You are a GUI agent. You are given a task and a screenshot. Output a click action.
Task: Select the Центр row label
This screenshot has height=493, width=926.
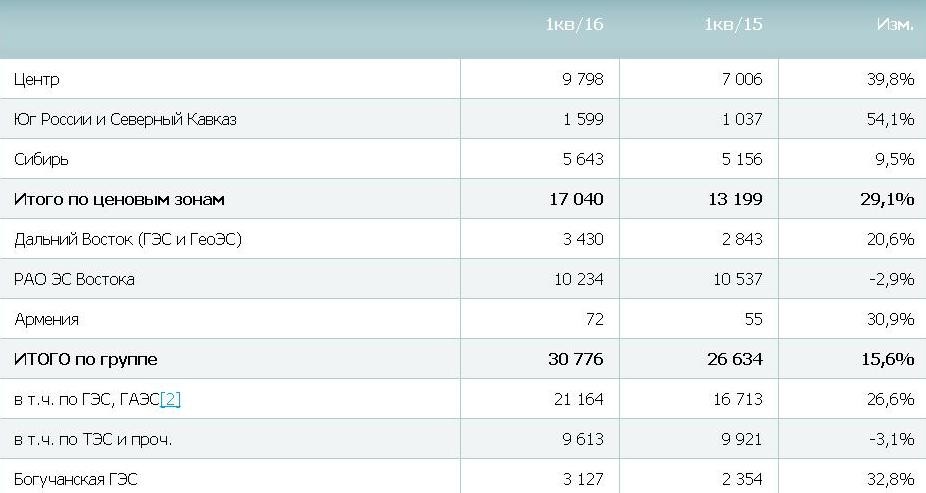coord(39,79)
